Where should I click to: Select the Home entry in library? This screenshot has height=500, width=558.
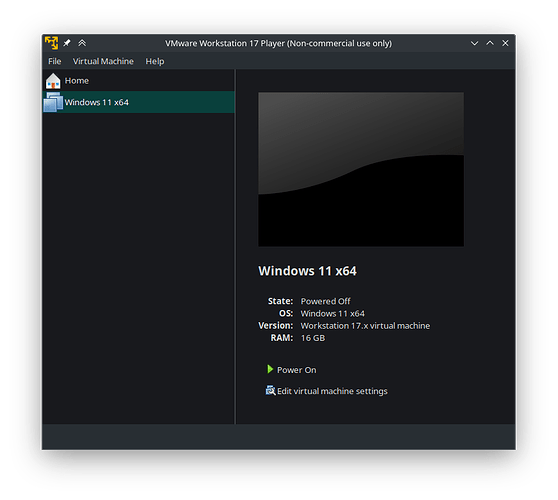click(x=138, y=81)
